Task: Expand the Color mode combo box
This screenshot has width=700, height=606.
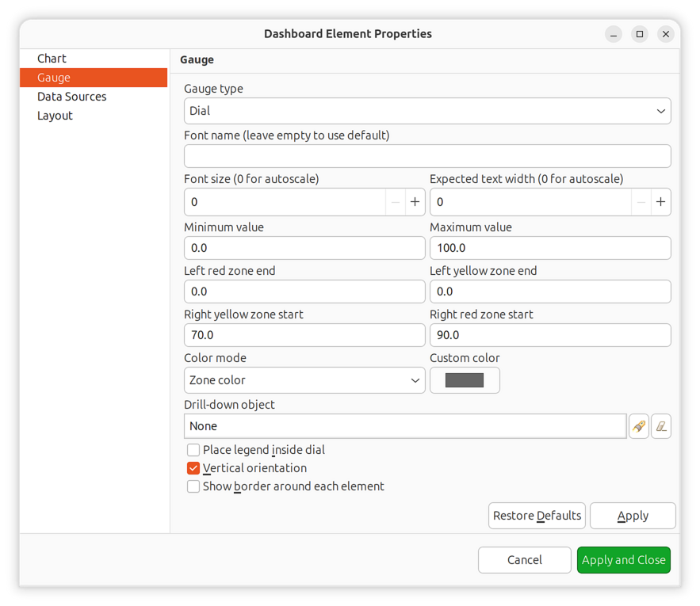Action: pos(304,380)
